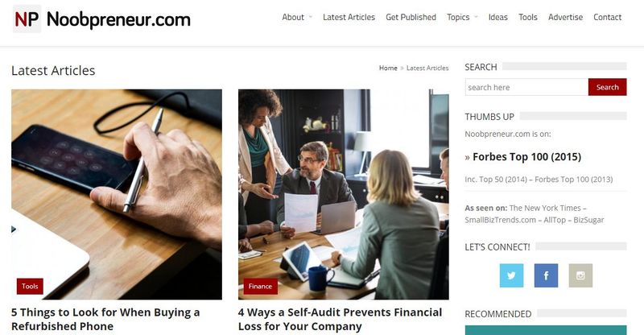
Task: Follow the Home breadcrumb link
Action: click(388, 68)
